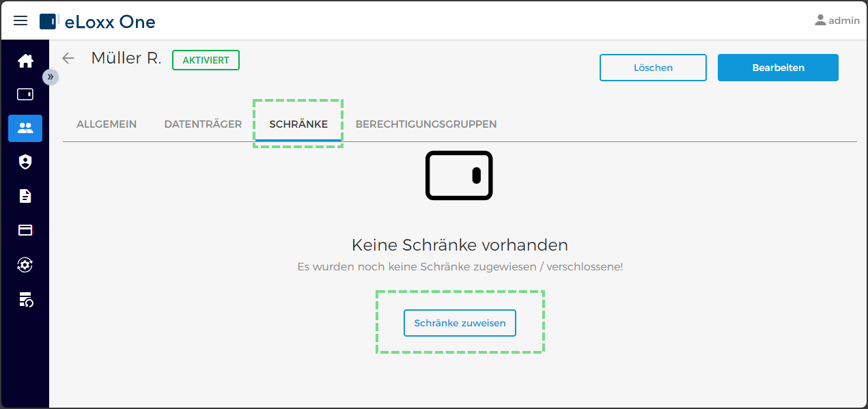Image resolution: width=868 pixels, height=409 pixels.
Task: Select the users sidebar icon
Action: [x=25, y=128]
